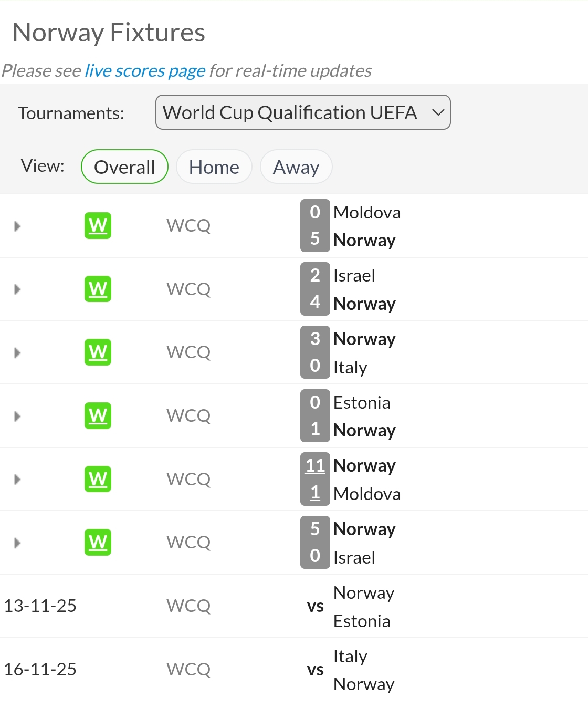Click the Italy team name in 3-0 result
The image size is (588, 718).
(x=350, y=367)
